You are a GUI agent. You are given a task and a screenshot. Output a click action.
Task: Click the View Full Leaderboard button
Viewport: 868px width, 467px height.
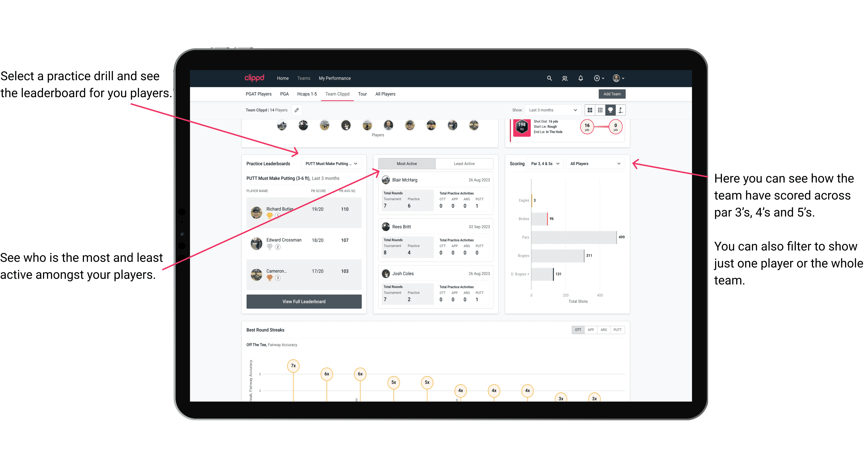pos(304,301)
